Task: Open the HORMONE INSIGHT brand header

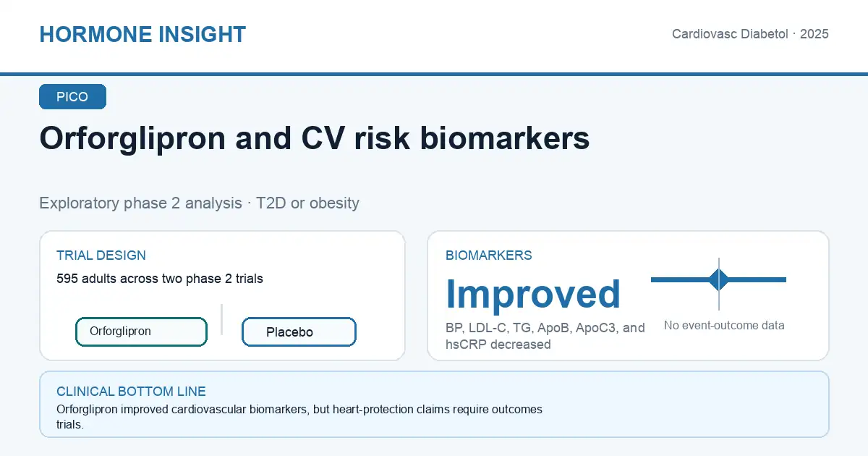Action: point(142,34)
